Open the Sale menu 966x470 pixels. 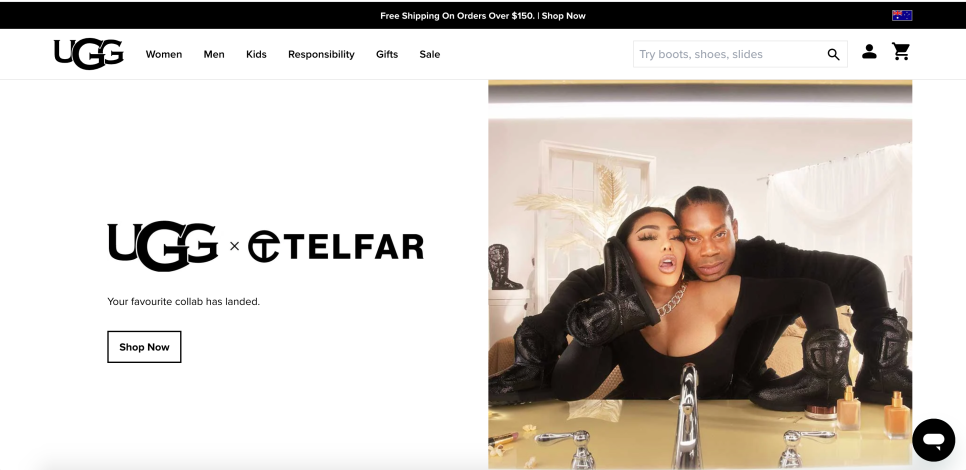429,54
